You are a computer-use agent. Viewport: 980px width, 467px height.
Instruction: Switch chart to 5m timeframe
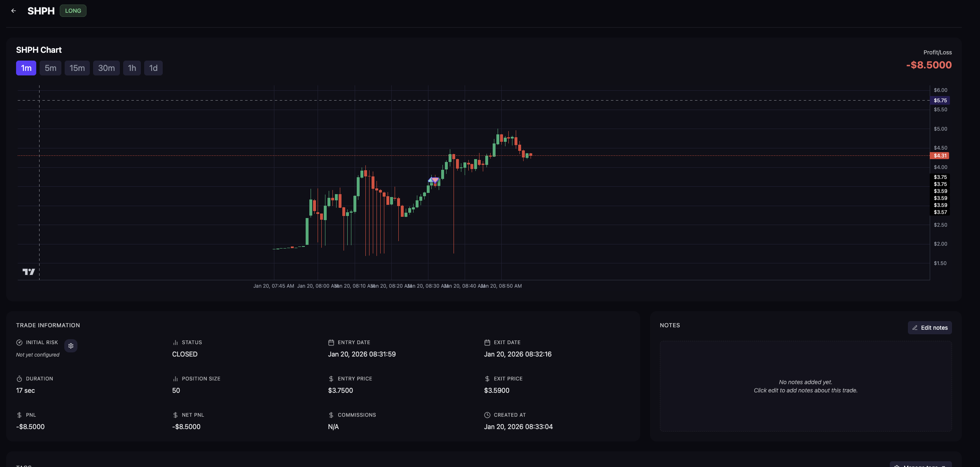[x=50, y=68]
